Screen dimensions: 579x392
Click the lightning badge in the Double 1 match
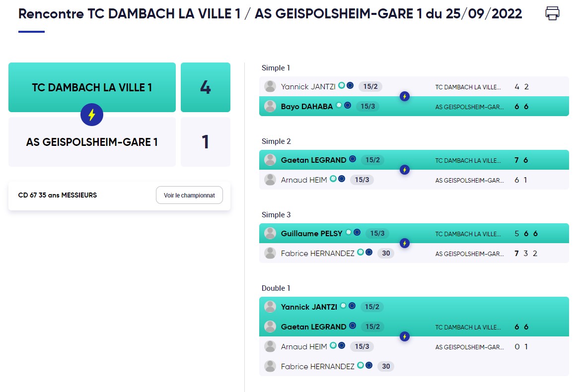pyautogui.click(x=405, y=336)
